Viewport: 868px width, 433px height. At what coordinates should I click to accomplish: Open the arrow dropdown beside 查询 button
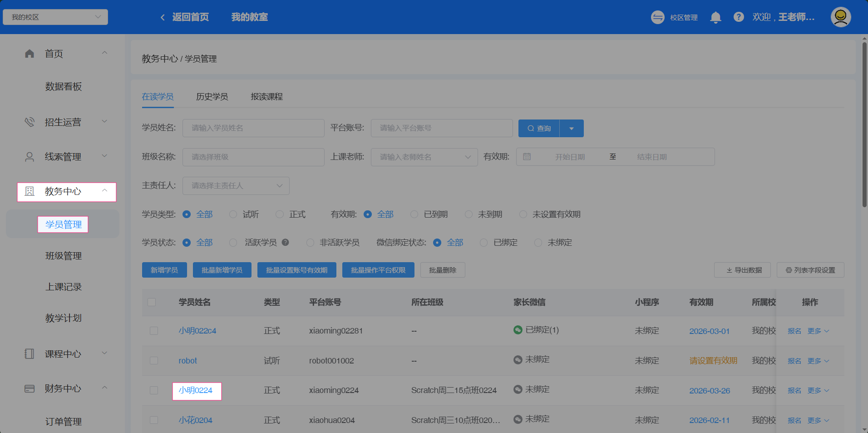point(572,129)
